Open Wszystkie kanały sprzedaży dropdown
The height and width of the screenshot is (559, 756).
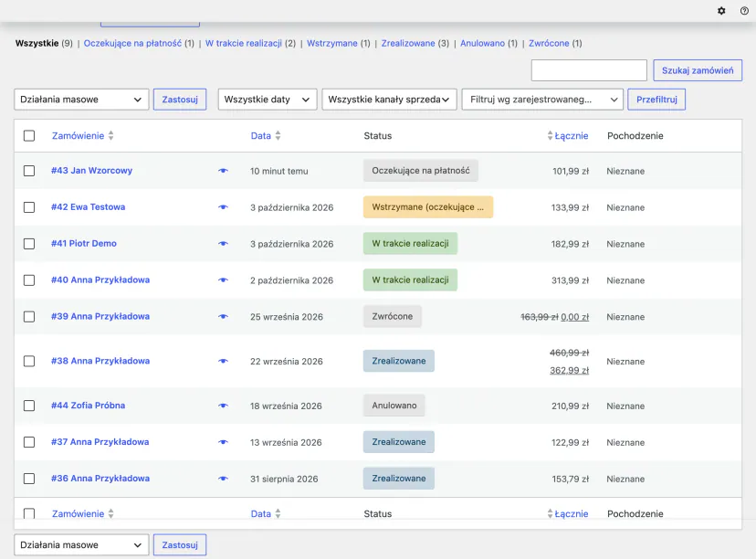(389, 100)
